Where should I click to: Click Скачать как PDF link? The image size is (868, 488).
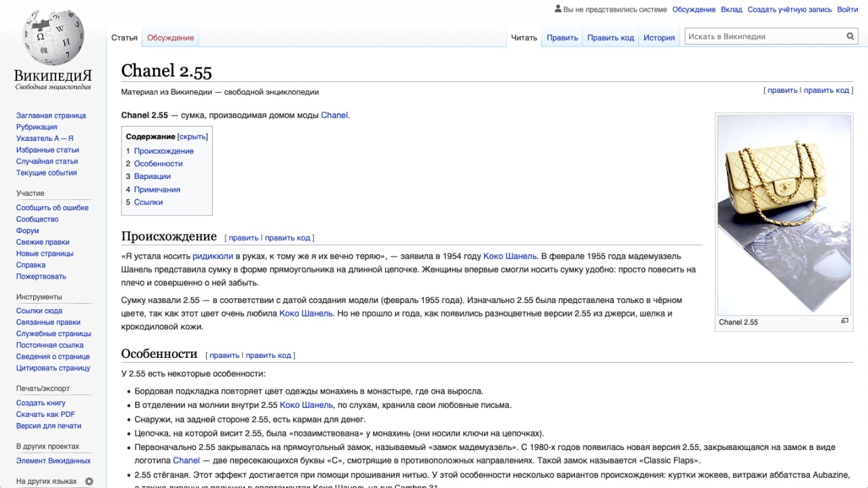tap(45, 414)
